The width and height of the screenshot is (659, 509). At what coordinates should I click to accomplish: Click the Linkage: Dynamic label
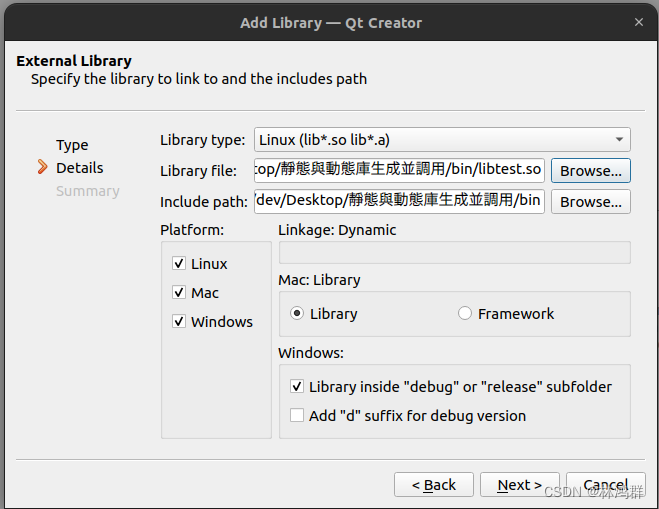tap(337, 230)
